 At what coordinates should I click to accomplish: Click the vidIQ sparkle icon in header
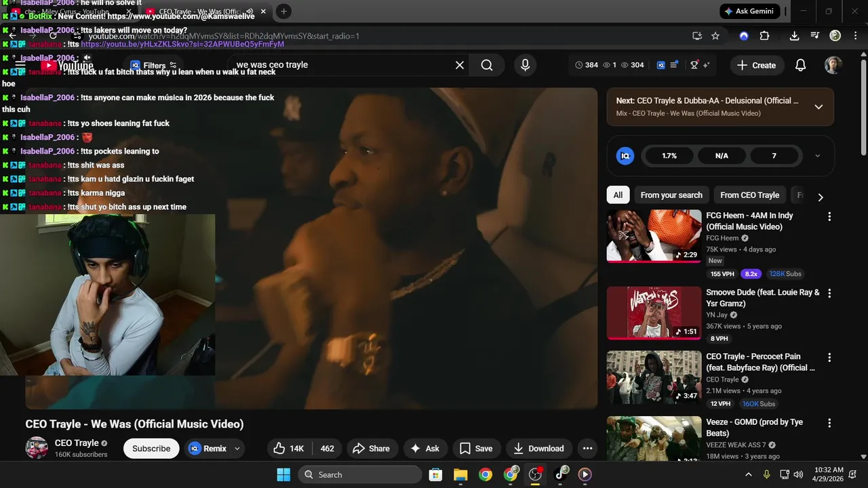point(706,65)
